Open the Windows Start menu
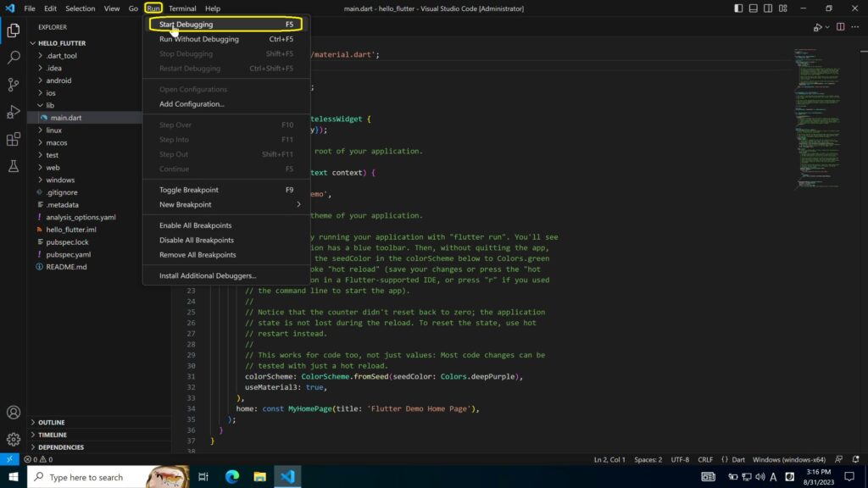 click(x=14, y=477)
